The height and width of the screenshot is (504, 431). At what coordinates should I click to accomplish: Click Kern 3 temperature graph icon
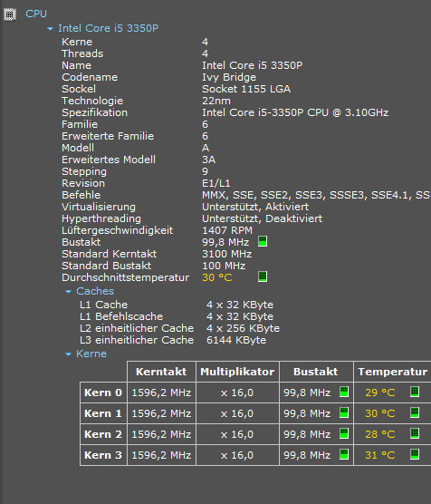coord(415,454)
